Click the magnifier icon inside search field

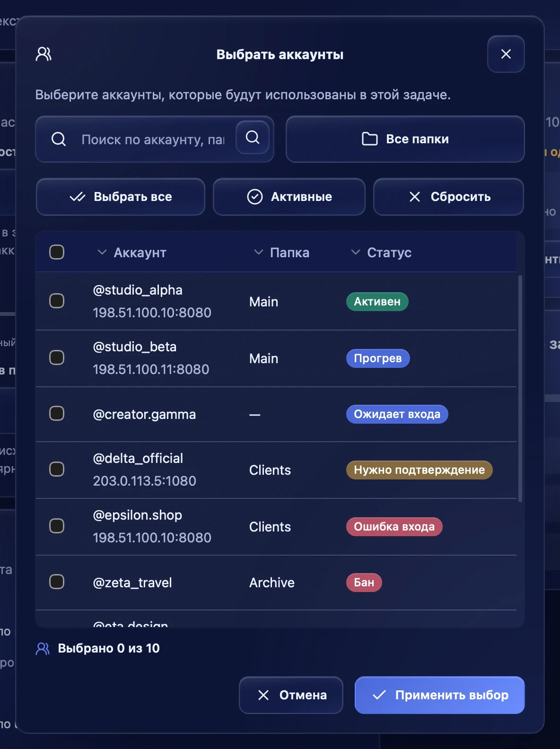tap(59, 139)
